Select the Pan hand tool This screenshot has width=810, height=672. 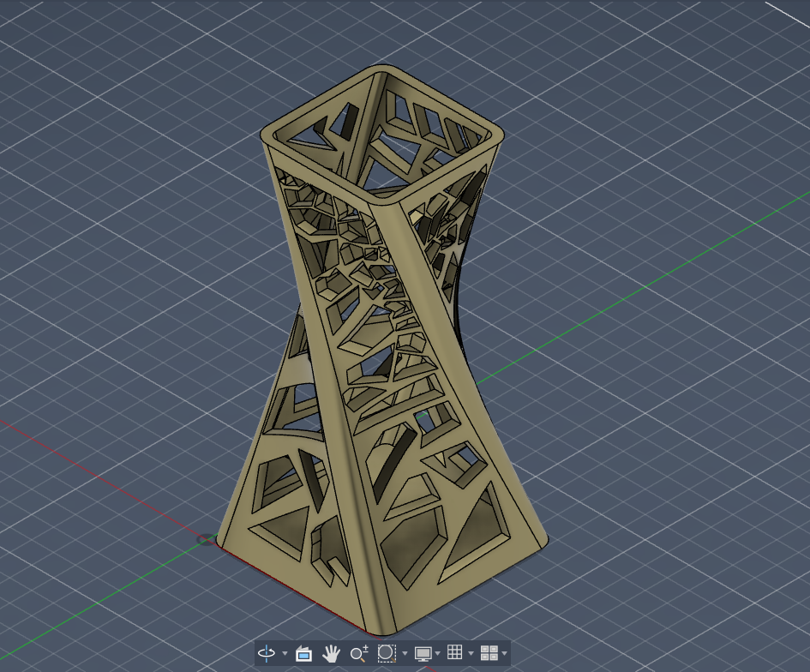pyautogui.click(x=331, y=654)
